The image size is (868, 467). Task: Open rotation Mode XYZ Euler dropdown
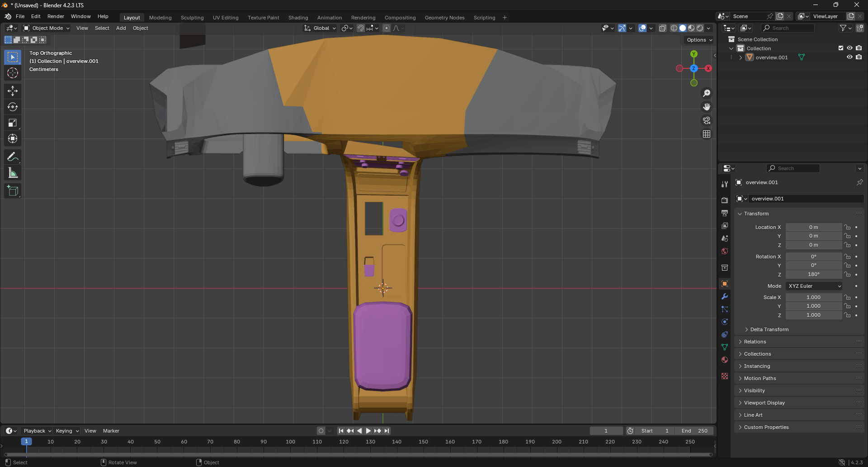click(x=815, y=286)
